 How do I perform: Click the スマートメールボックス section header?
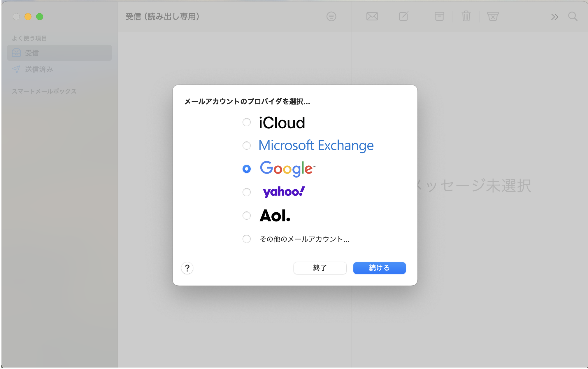(44, 91)
